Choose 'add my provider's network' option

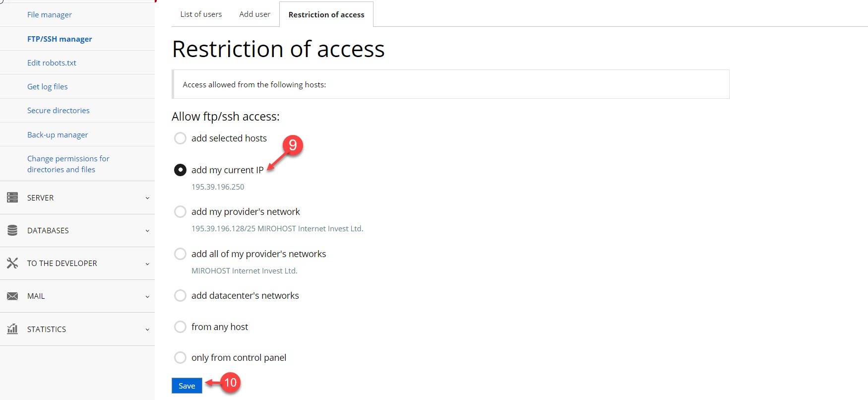point(180,212)
